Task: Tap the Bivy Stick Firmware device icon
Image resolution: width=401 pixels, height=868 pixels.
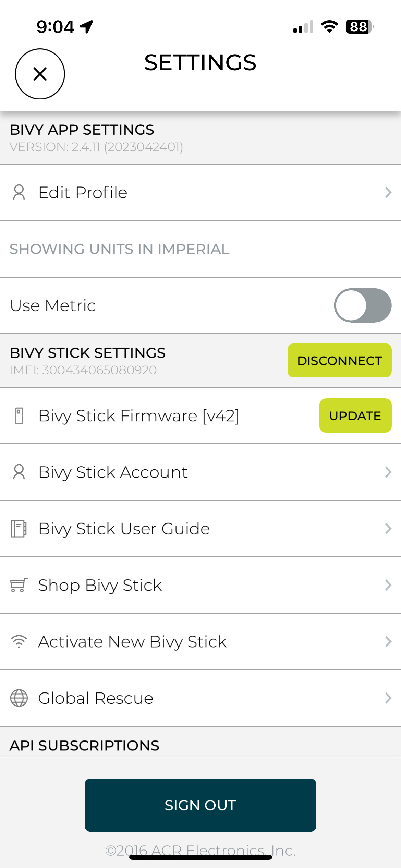Action: [x=19, y=416]
